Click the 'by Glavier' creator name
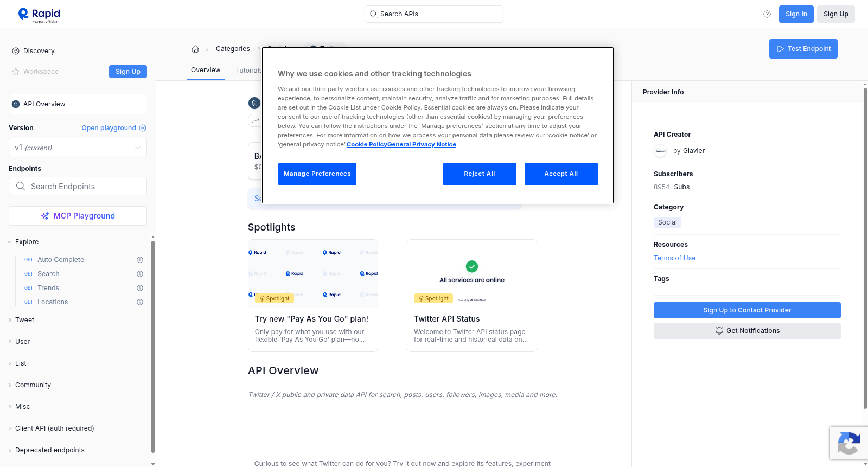 pos(689,151)
